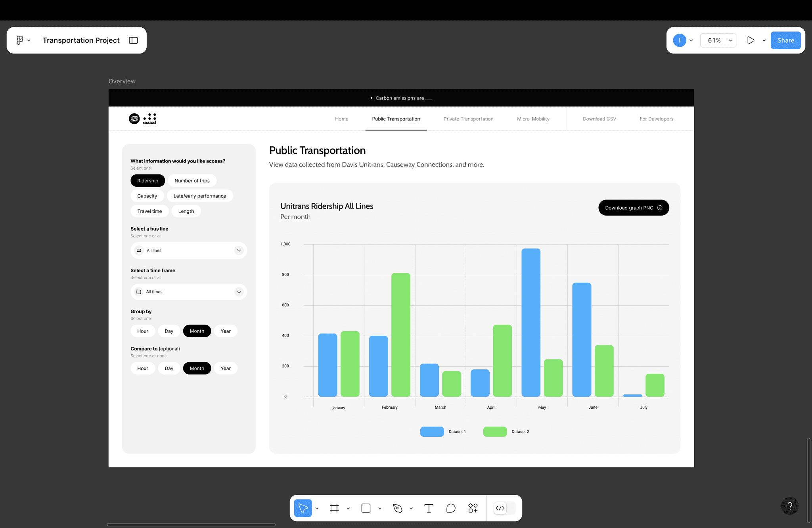Screen dimensions: 812x528
Task: Toggle Dev Mode switch
Action: 504,508
